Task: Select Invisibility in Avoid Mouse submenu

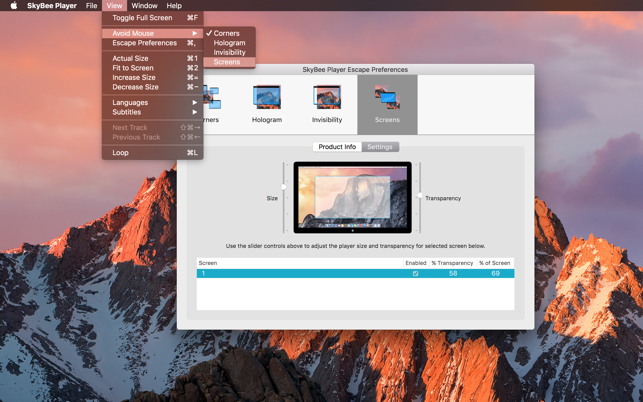Action: point(229,52)
